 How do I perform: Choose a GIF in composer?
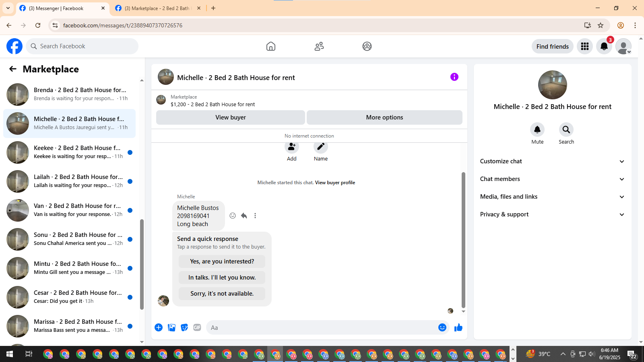[x=197, y=327]
